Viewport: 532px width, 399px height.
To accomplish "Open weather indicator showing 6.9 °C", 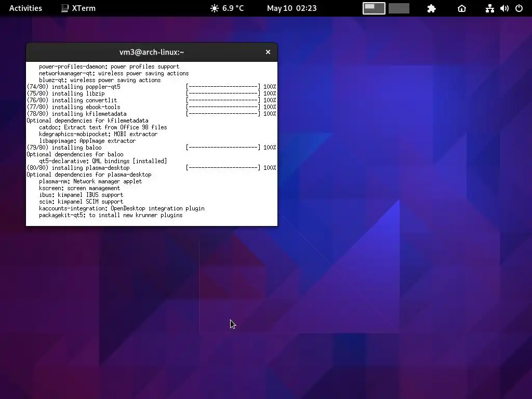I will click(x=227, y=8).
